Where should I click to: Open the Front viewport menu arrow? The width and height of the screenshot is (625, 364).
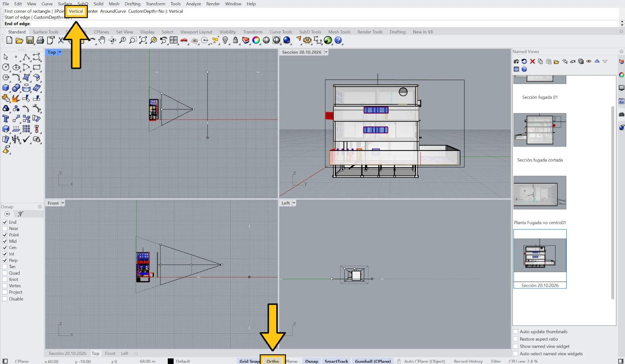point(63,203)
